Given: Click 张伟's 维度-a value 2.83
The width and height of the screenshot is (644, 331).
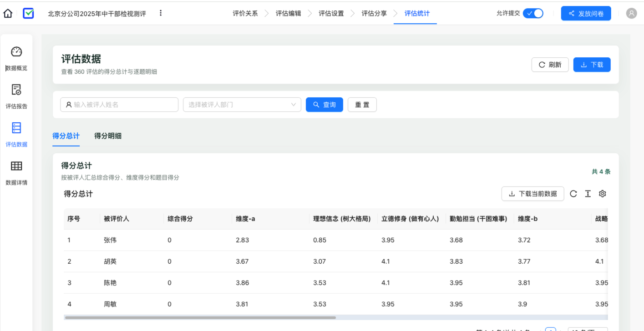Looking at the screenshot, I should [x=243, y=240].
